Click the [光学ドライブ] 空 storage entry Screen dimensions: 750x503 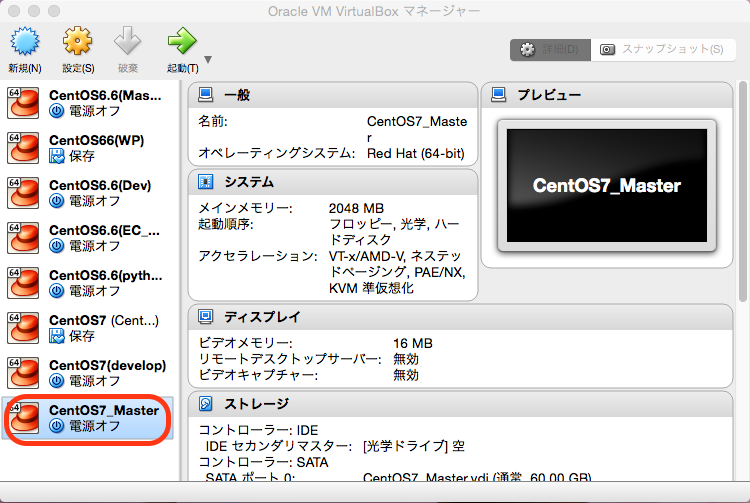point(414,446)
